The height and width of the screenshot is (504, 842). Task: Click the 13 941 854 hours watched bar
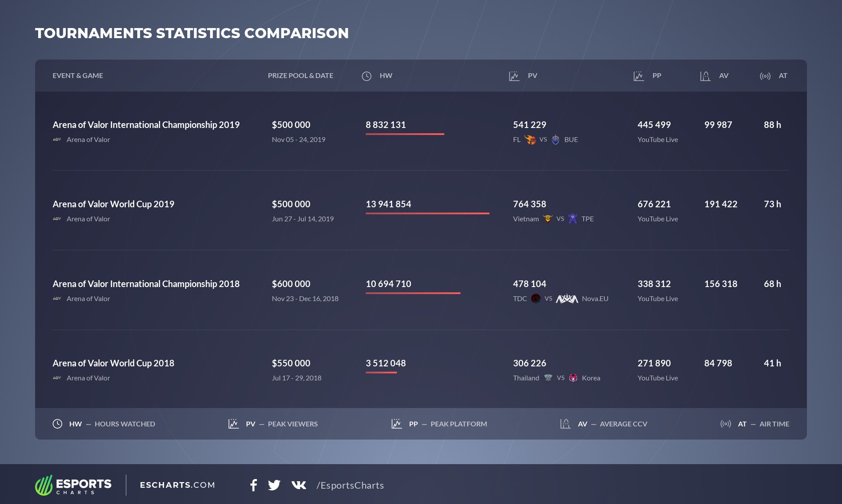[427, 213]
